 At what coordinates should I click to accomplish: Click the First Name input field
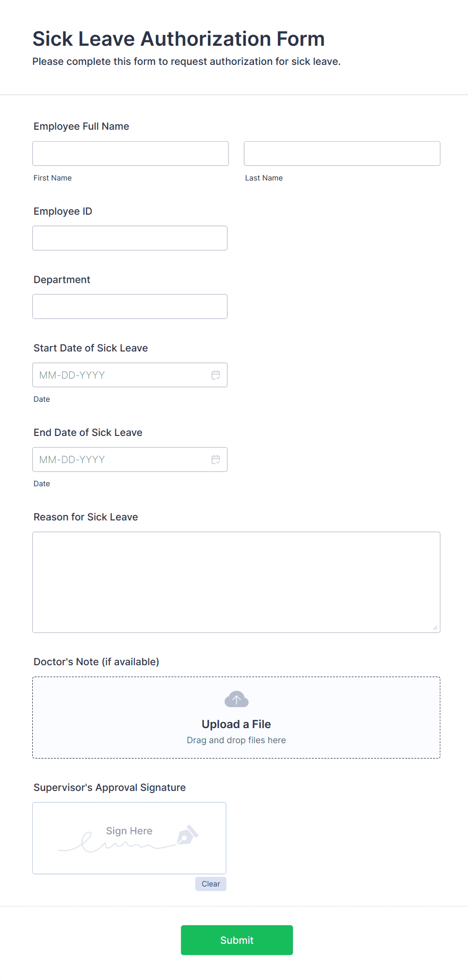click(130, 153)
